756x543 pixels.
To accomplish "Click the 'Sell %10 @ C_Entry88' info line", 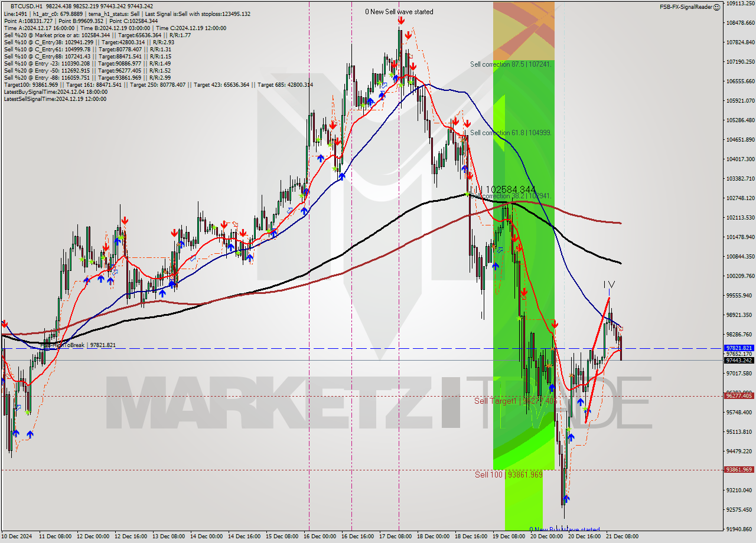I will (87, 57).
